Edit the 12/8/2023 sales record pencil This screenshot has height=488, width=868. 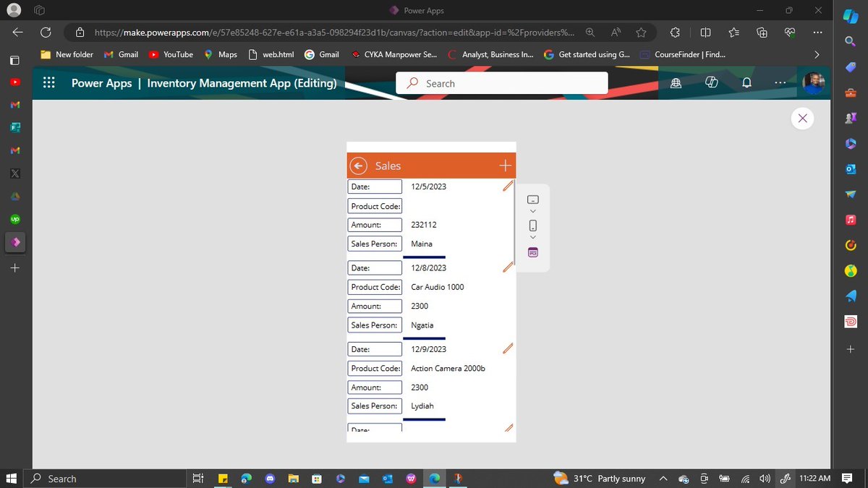click(508, 267)
